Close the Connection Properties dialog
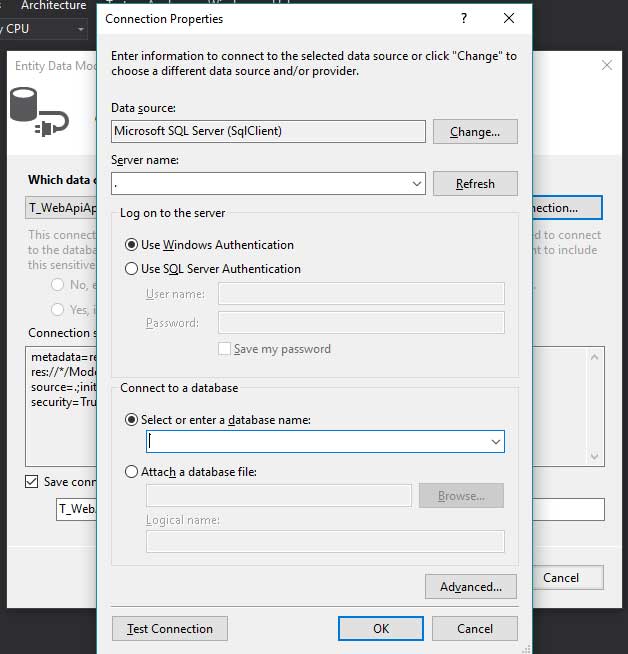The height and width of the screenshot is (654, 628). [x=509, y=19]
